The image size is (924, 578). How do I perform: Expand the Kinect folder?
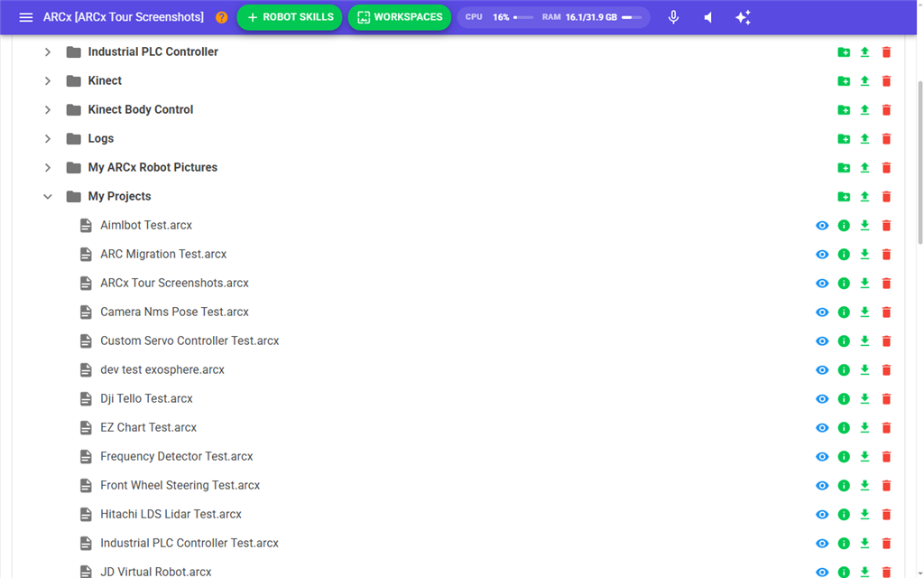(48, 80)
